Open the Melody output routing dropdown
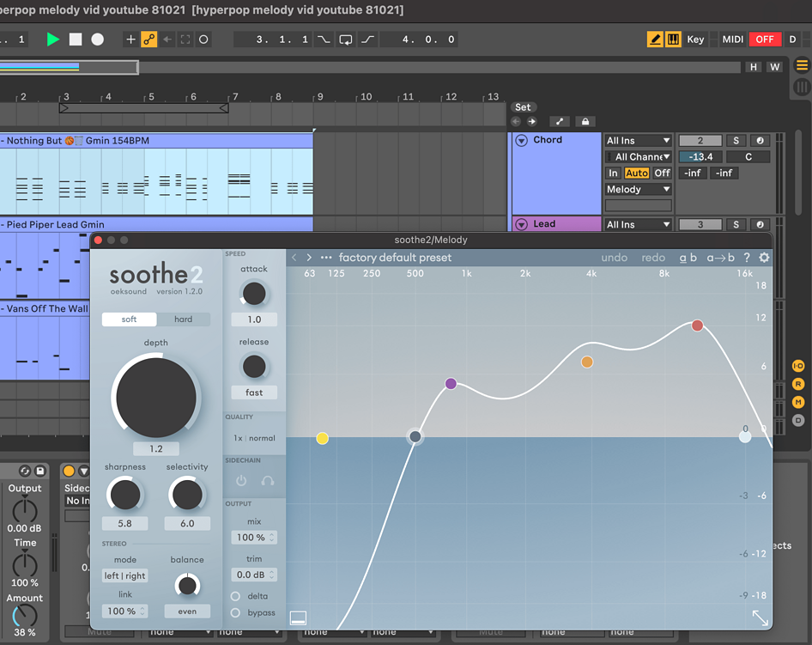 click(x=637, y=189)
